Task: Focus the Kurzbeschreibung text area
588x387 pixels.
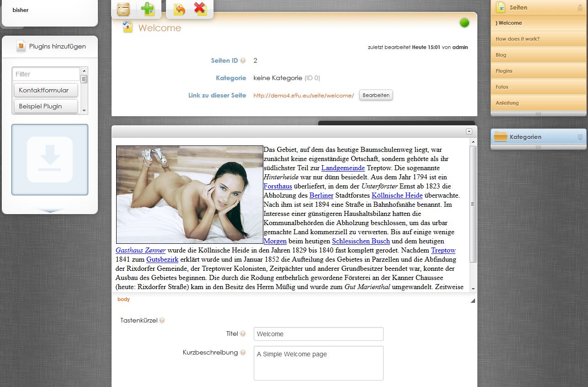Action: pos(319,363)
